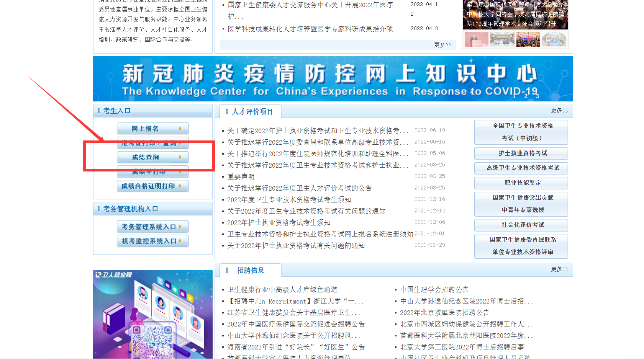This screenshot has height=359, width=644.
Task: Switch banner to slide 2
Action: pyautogui.click(x=526, y=96)
